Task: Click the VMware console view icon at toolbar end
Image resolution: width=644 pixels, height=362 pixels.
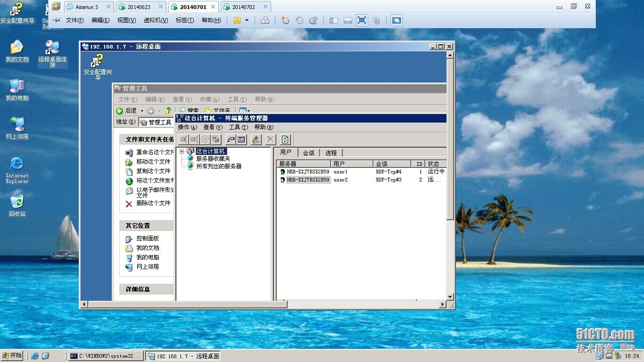Action: [396, 20]
